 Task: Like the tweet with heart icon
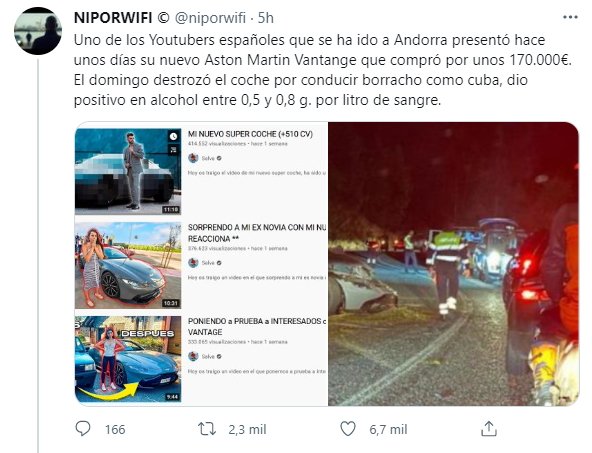(x=348, y=429)
